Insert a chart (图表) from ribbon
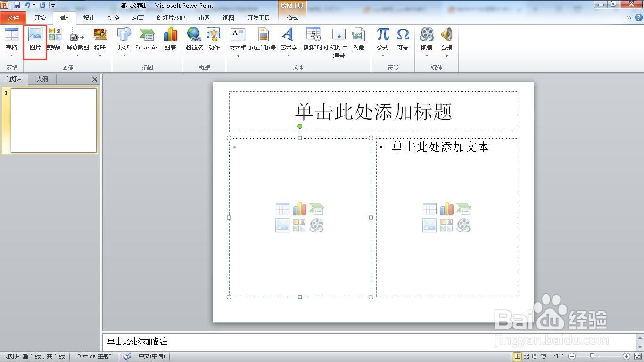This screenshot has width=644, height=362. (x=170, y=39)
